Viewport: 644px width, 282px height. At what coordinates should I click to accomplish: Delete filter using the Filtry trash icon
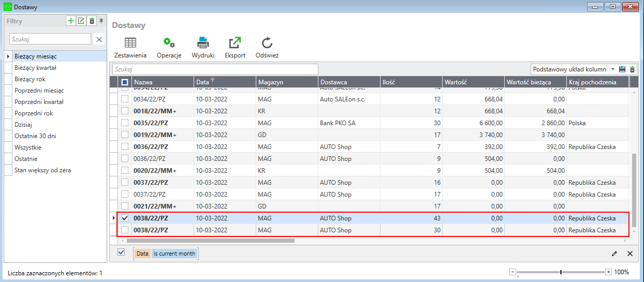(92, 21)
